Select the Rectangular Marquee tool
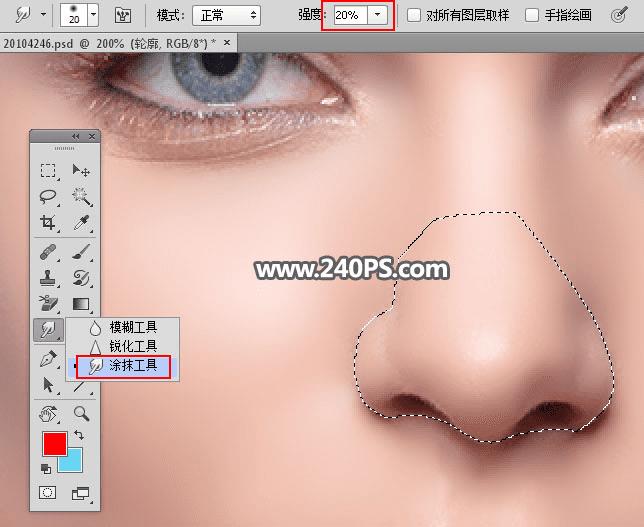The height and width of the screenshot is (527, 644). 48,170
